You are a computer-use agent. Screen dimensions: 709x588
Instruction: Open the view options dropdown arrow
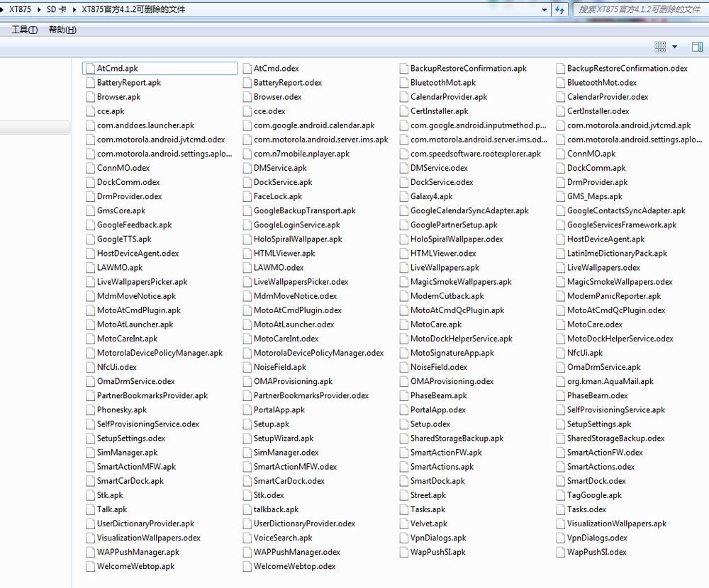[675, 47]
